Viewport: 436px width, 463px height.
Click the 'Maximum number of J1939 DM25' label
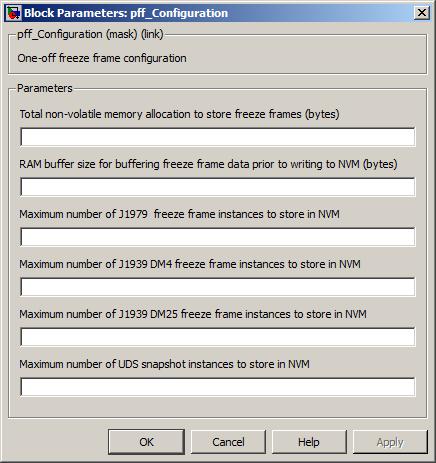pyautogui.click(x=193, y=314)
